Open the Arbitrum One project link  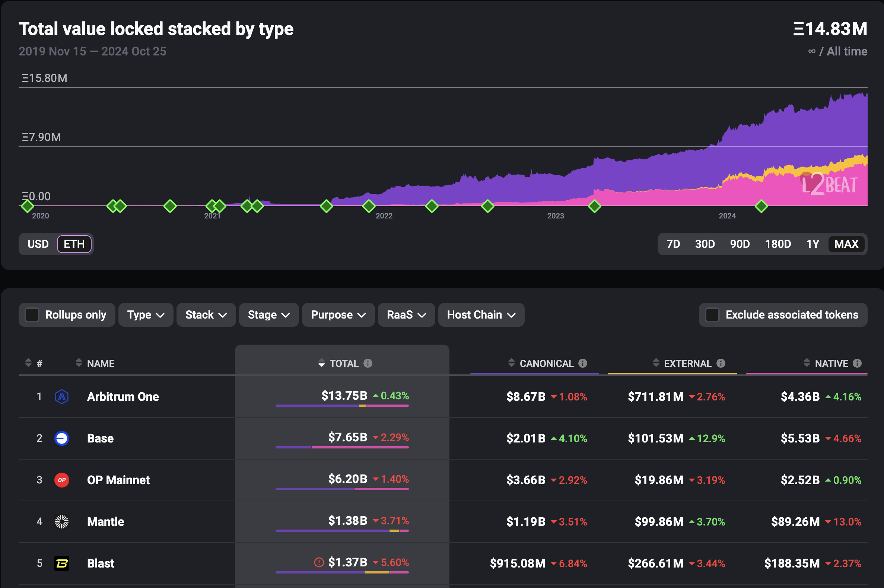(x=123, y=396)
